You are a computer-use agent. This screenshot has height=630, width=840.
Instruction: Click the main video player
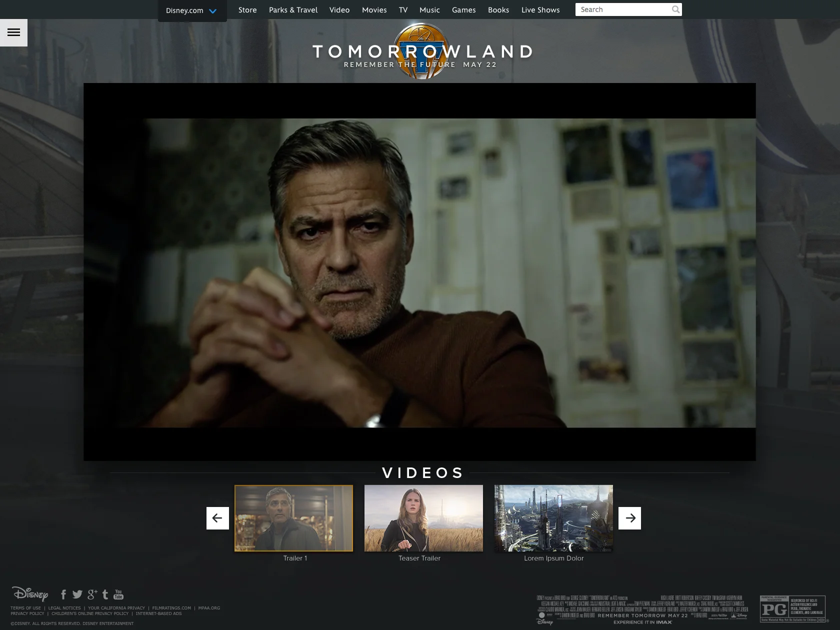tap(419, 272)
